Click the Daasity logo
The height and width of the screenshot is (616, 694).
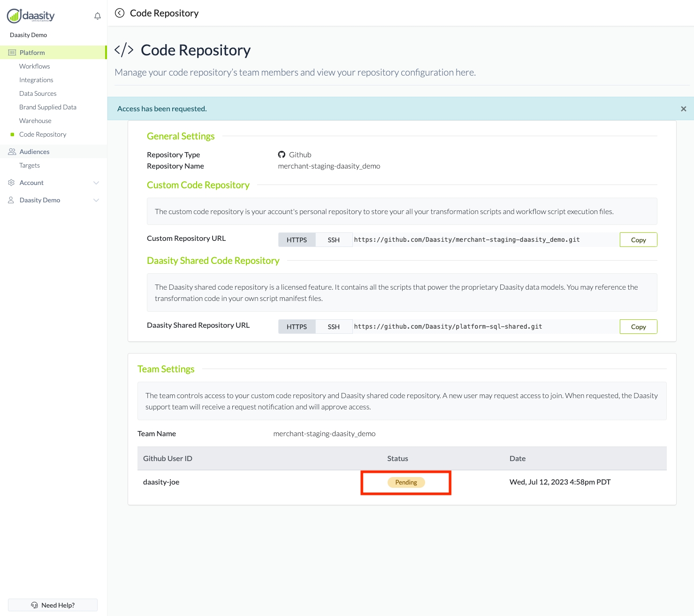click(x=31, y=16)
